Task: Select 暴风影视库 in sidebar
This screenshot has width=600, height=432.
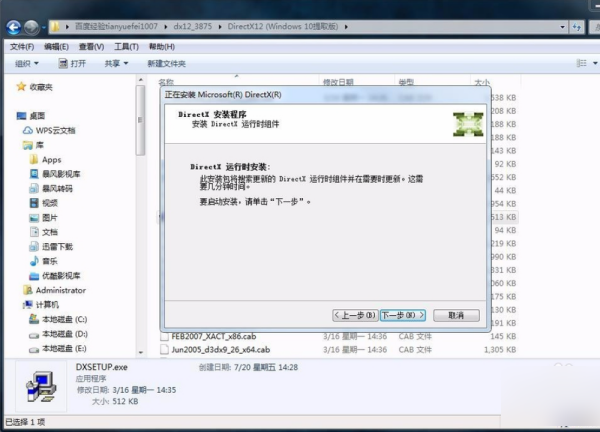Action: coord(61,174)
